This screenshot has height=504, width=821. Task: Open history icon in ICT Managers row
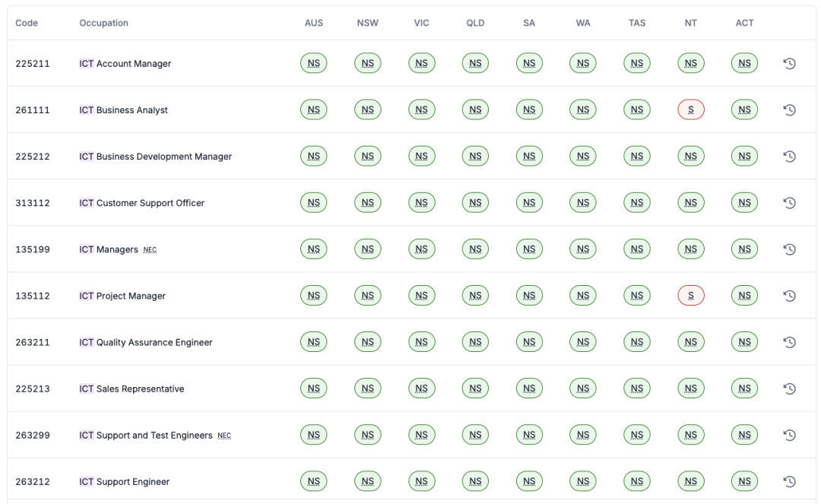tap(789, 249)
